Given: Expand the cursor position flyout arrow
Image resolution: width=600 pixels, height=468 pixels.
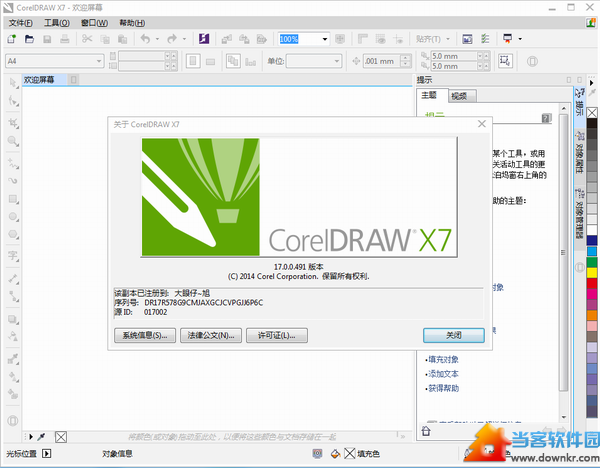Looking at the screenshot, I should coord(47,454).
